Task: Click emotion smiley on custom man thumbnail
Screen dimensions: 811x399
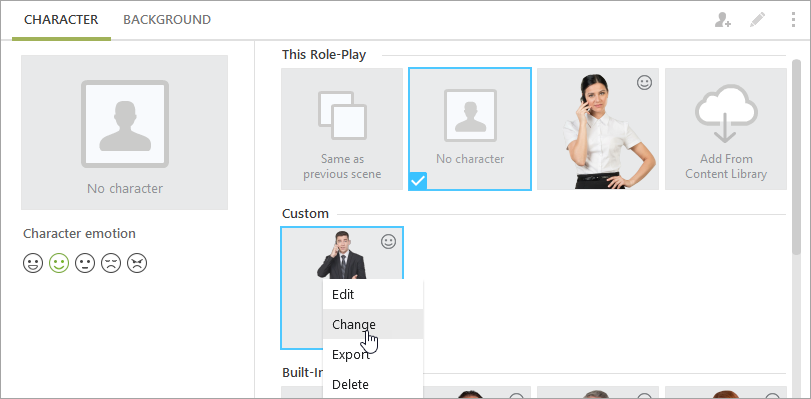Action: click(x=388, y=241)
